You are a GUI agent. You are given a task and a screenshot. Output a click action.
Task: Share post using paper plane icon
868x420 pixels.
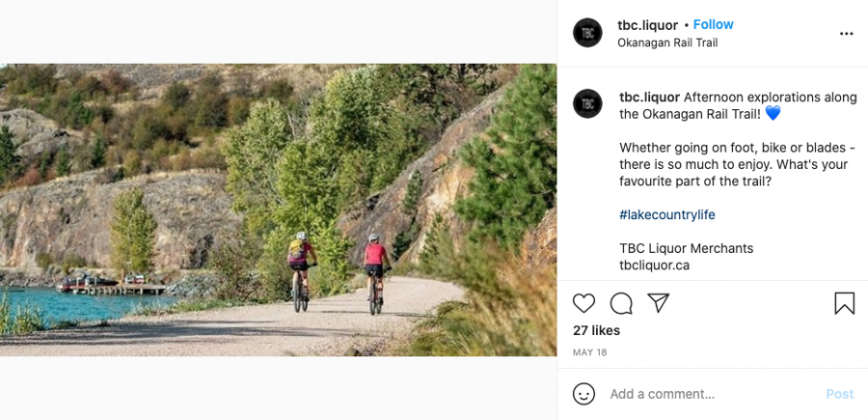point(658,302)
